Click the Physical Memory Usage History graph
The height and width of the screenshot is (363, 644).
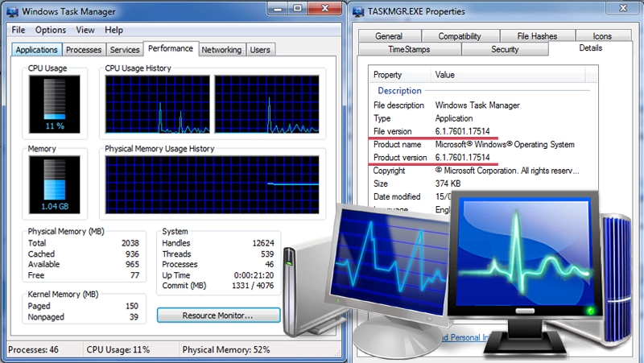[x=212, y=185]
